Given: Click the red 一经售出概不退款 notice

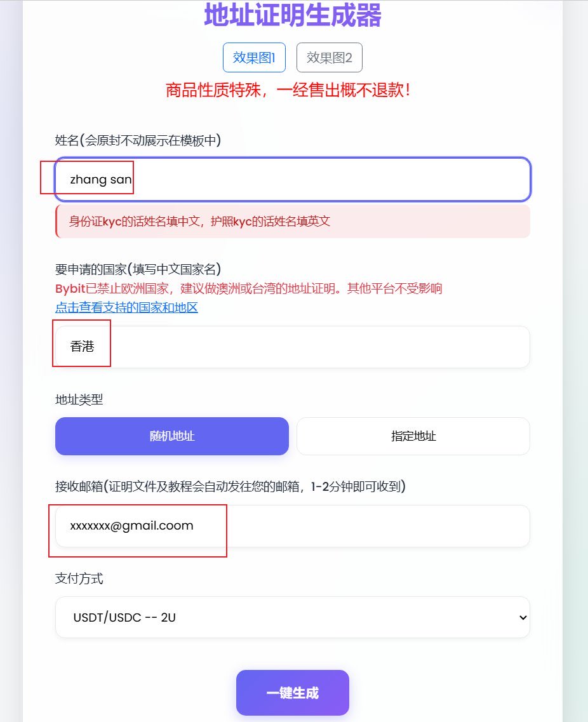Looking at the screenshot, I should pos(287,90).
